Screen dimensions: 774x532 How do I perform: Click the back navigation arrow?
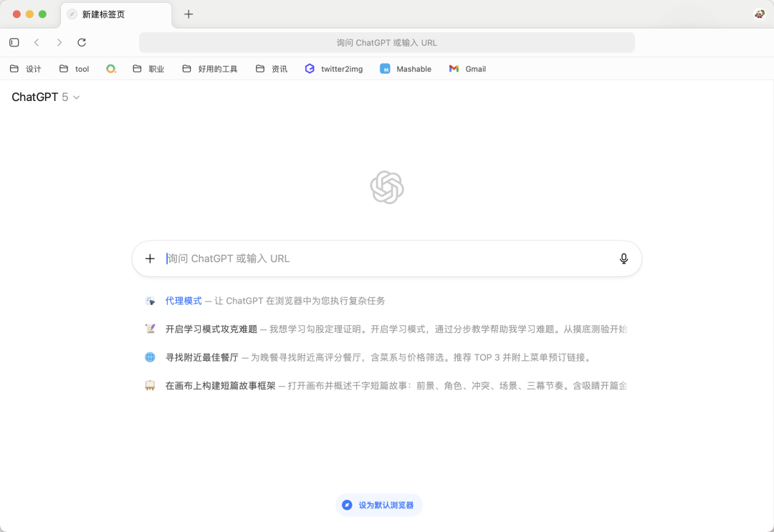pyautogui.click(x=37, y=42)
